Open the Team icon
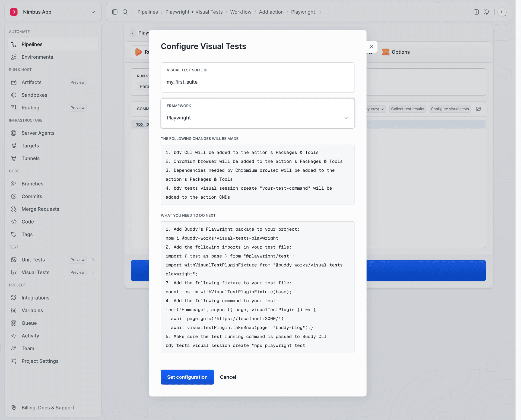Viewport: 521px width, 420px height. tap(14, 348)
